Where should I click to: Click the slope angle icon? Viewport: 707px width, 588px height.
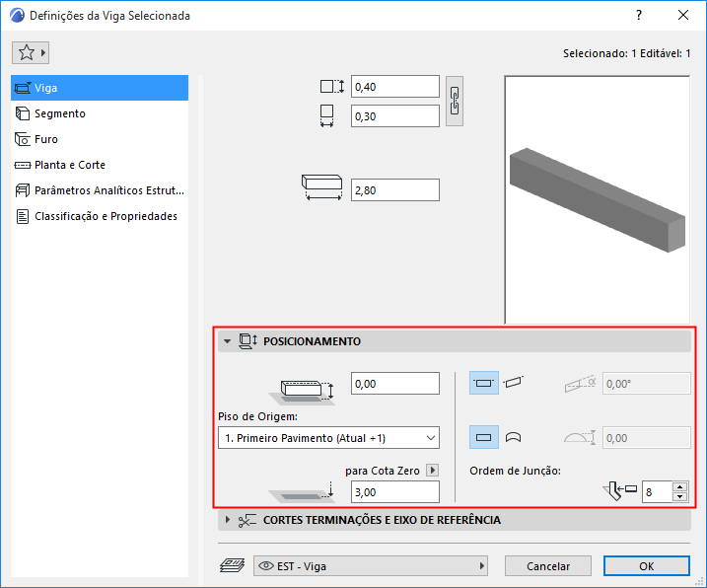click(581, 384)
